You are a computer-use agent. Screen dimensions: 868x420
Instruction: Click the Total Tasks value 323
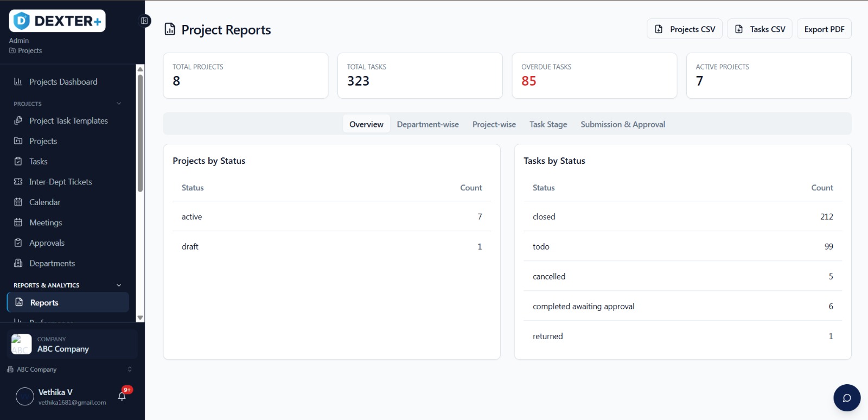(x=358, y=81)
